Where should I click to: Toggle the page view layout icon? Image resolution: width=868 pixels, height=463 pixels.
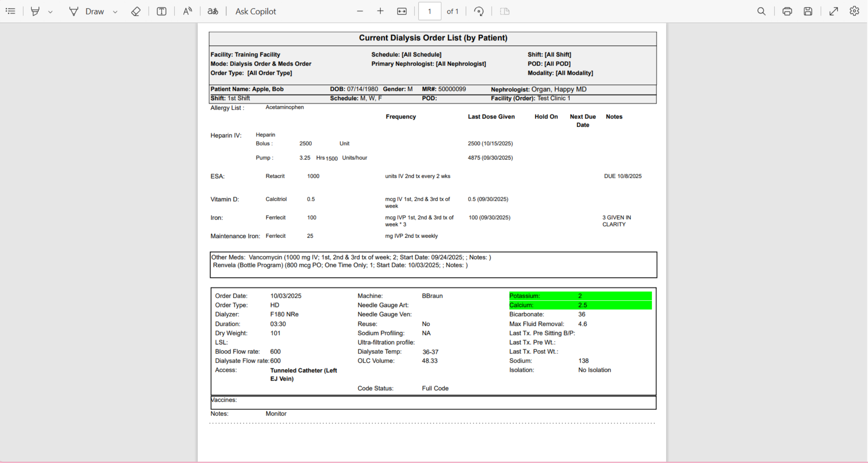pos(505,11)
